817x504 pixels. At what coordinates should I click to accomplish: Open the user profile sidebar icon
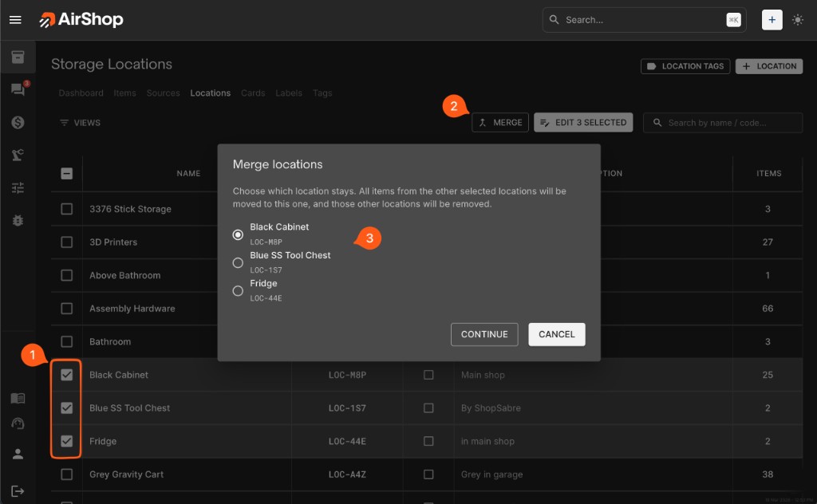18,454
